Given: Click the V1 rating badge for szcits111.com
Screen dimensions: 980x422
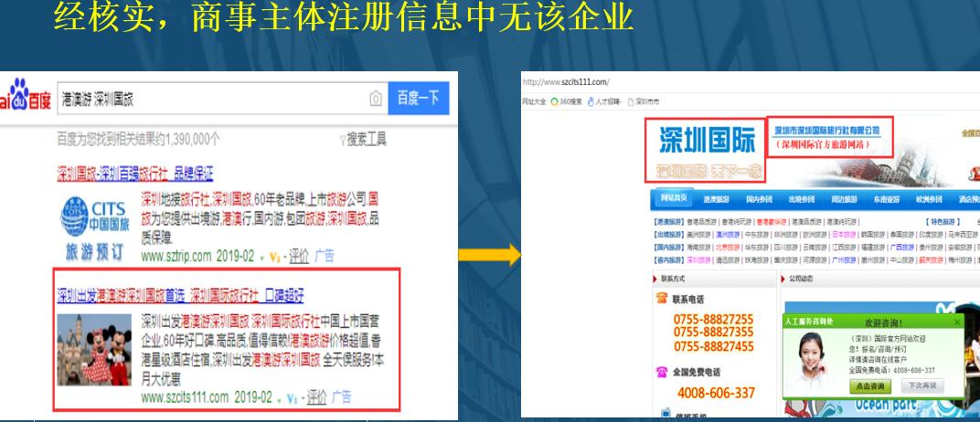Looking at the screenshot, I should 292,397.
